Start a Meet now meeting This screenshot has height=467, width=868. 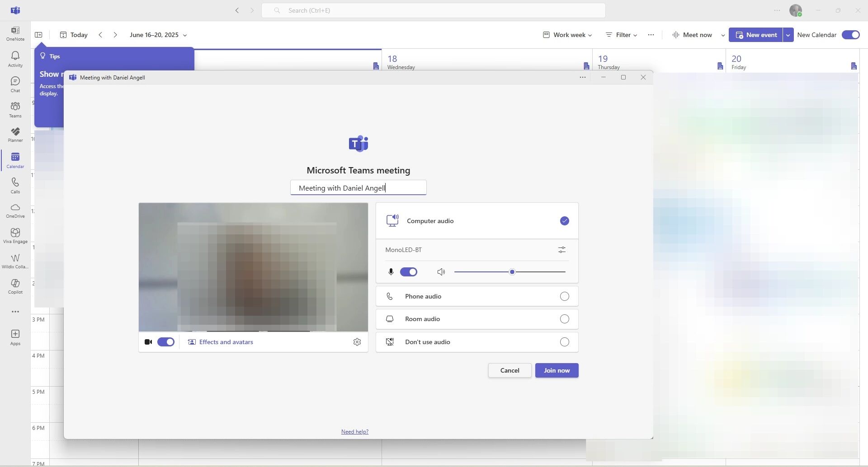[x=693, y=35]
